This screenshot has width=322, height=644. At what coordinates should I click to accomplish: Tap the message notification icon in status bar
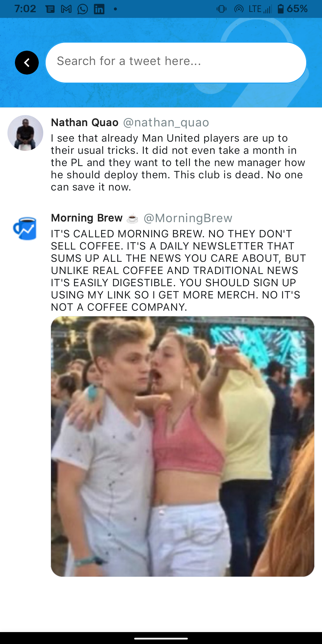click(50, 9)
